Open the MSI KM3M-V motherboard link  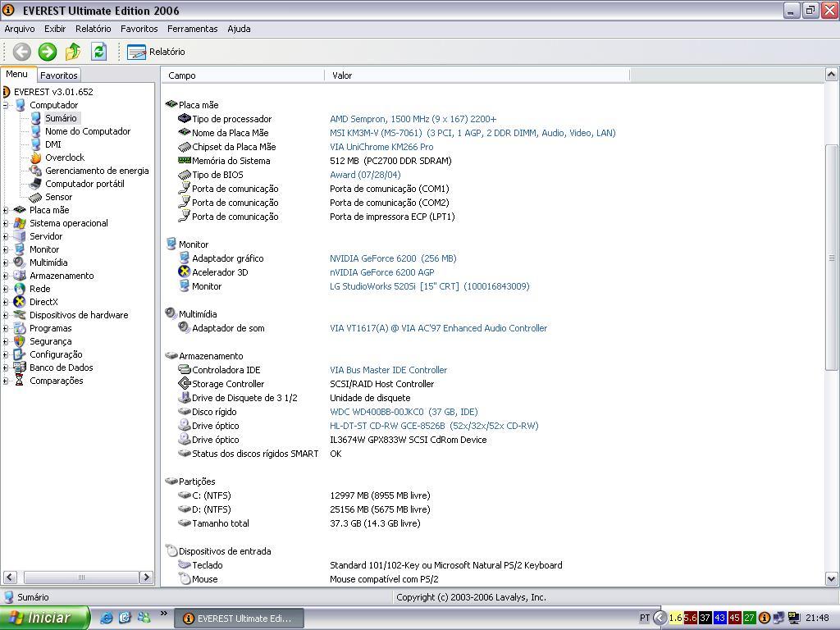coord(472,133)
